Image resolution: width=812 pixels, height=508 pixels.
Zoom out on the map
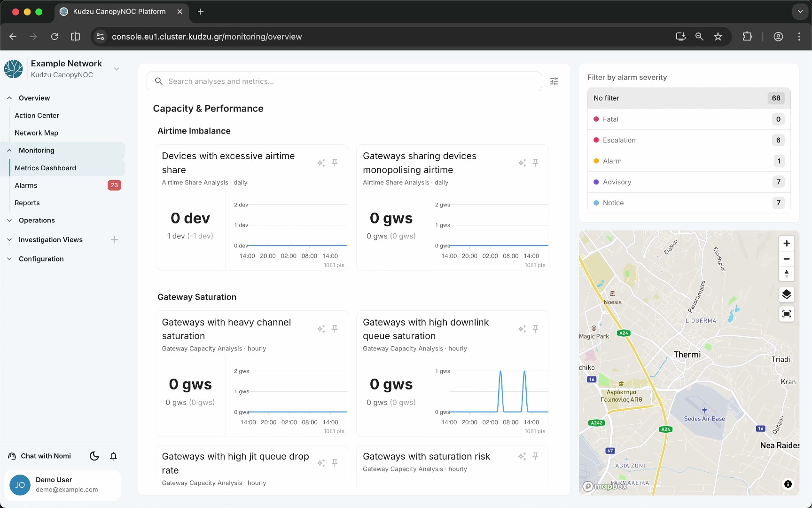tap(787, 259)
